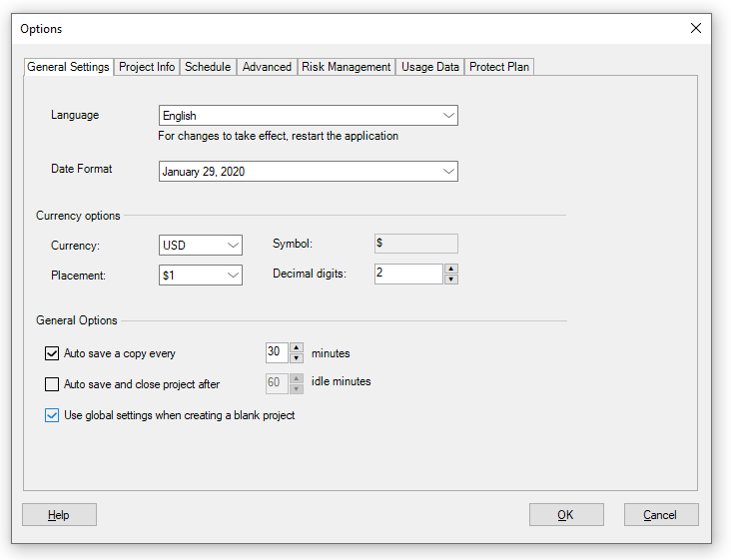This screenshot has height=560, width=731.
Task: Open Help for the Options dialog
Action: [x=59, y=515]
